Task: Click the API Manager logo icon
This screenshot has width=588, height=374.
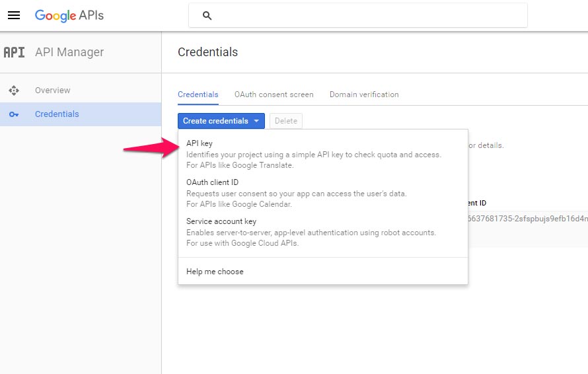Action: point(15,52)
